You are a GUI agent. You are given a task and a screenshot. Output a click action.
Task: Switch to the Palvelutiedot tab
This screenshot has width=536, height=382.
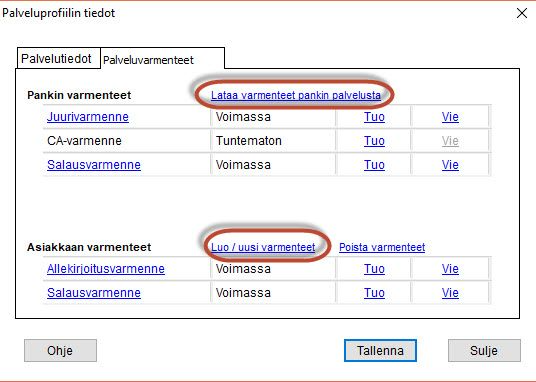click(x=58, y=58)
